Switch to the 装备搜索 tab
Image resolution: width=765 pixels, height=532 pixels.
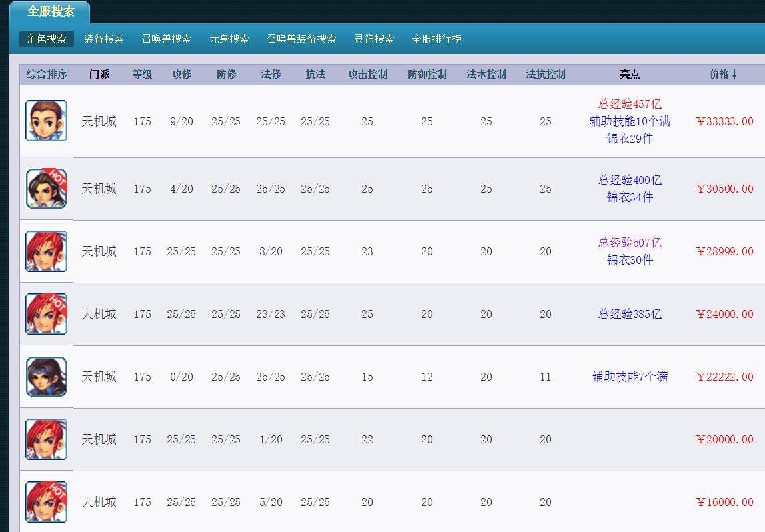pyautogui.click(x=103, y=39)
